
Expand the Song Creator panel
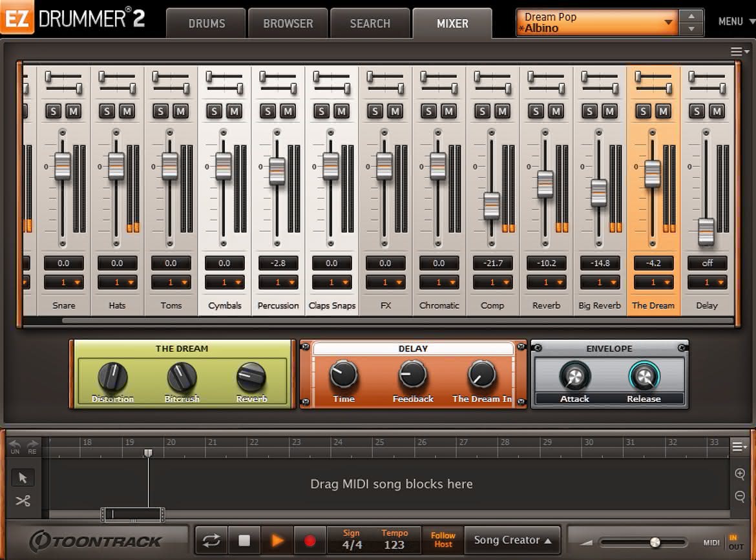[x=512, y=540]
